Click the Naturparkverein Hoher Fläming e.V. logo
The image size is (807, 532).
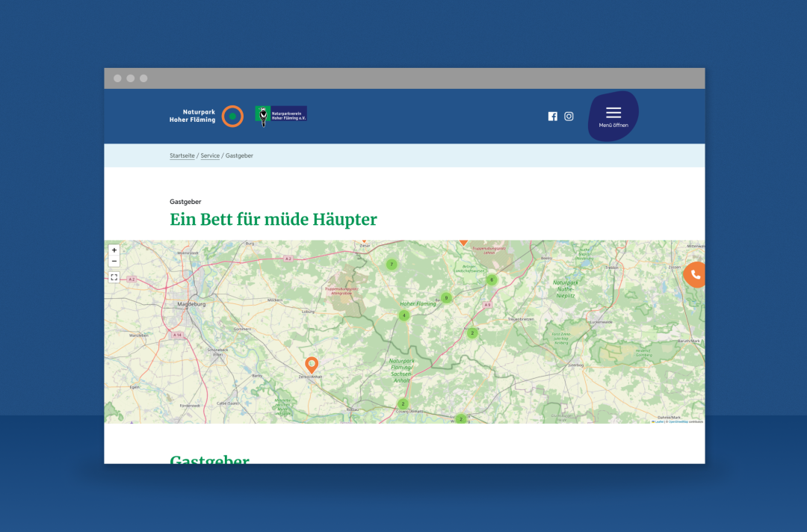click(281, 115)
